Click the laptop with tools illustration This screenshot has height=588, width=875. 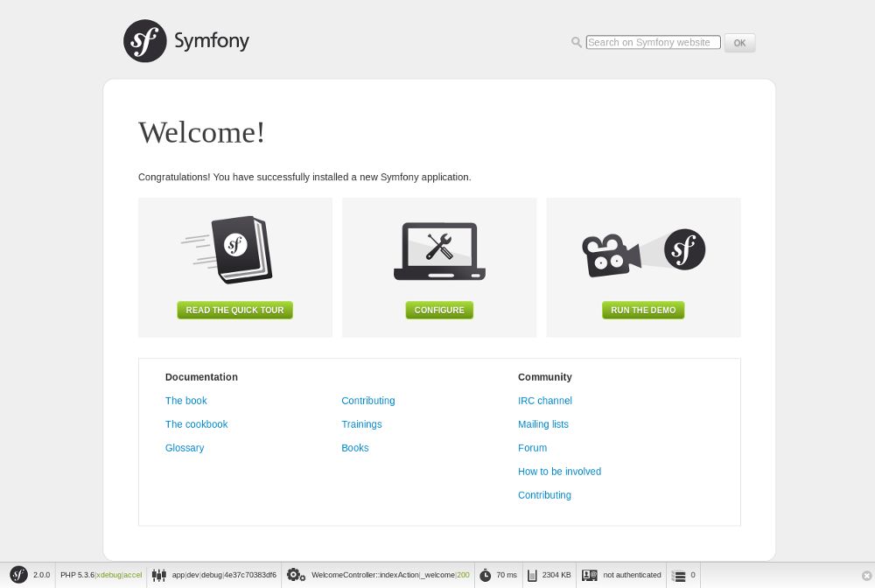click(439, 252)
